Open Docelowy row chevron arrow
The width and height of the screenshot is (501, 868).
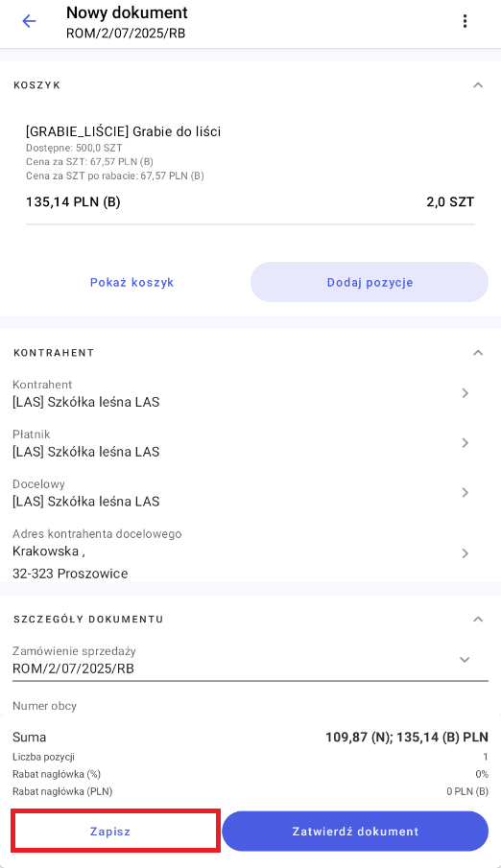click(x=465, y=493)
